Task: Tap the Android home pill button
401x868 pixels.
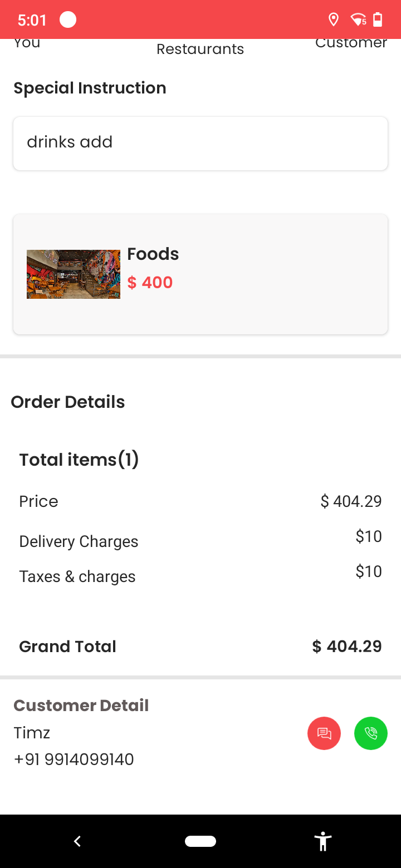Action: coord(200,841)
